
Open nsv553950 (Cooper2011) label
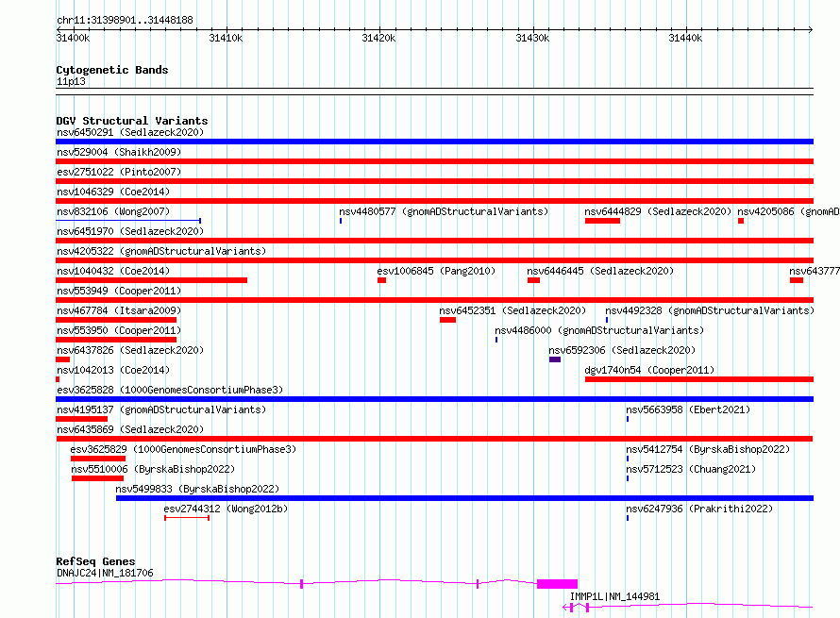pyautogui.click(x=119, y=330)
